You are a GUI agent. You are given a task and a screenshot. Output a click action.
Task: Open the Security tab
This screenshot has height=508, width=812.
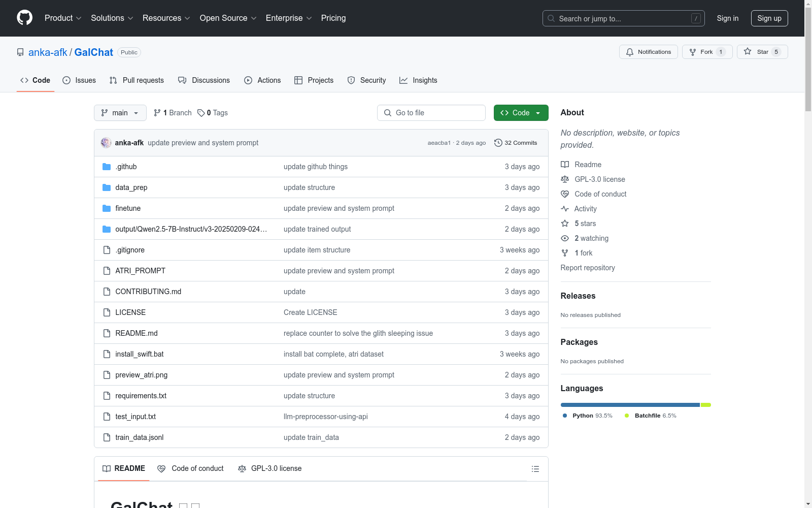366,80
